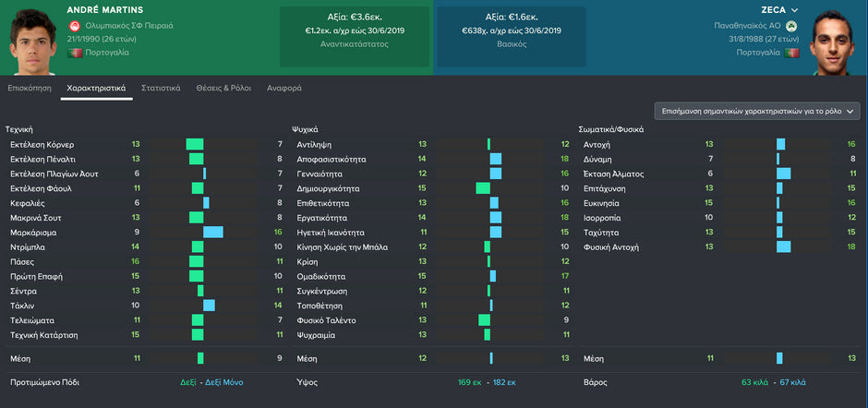Open the Αναφορά tab
Viewport: 868px width, 408px height.
tap(283, 88)
